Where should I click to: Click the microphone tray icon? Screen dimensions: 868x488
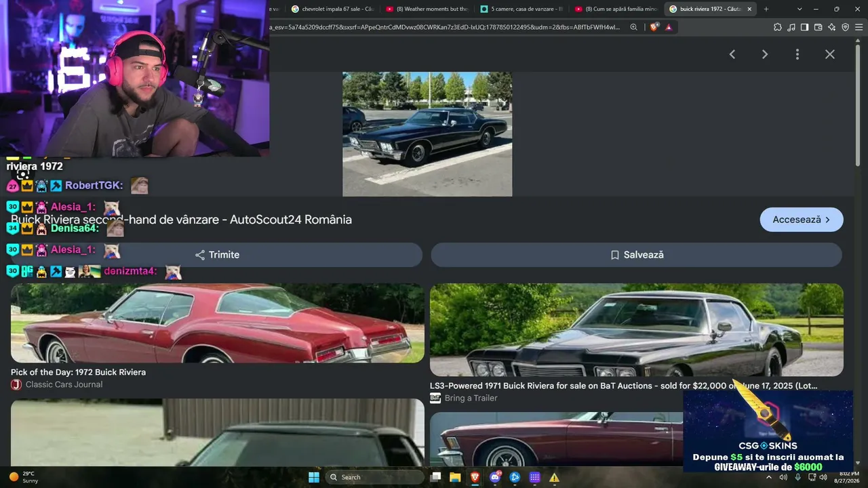[798, 477]
